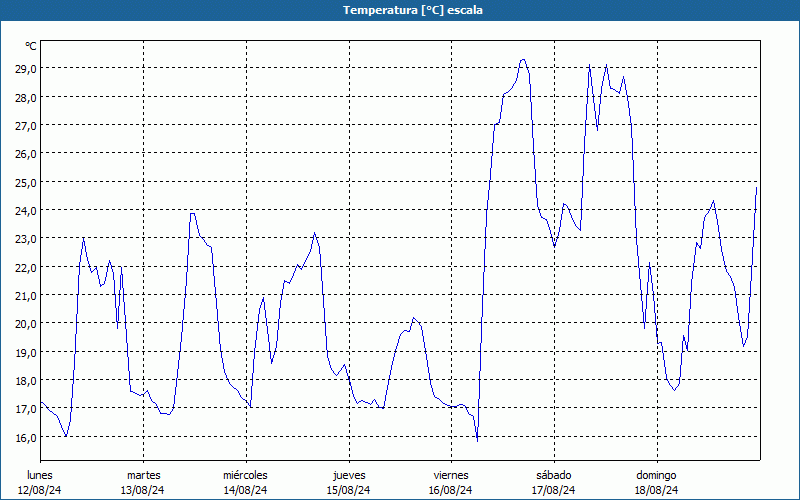The image size is (800, 500).
Task: Click the Temperatura [°C] escala title bar
Action: click(400, 10)
